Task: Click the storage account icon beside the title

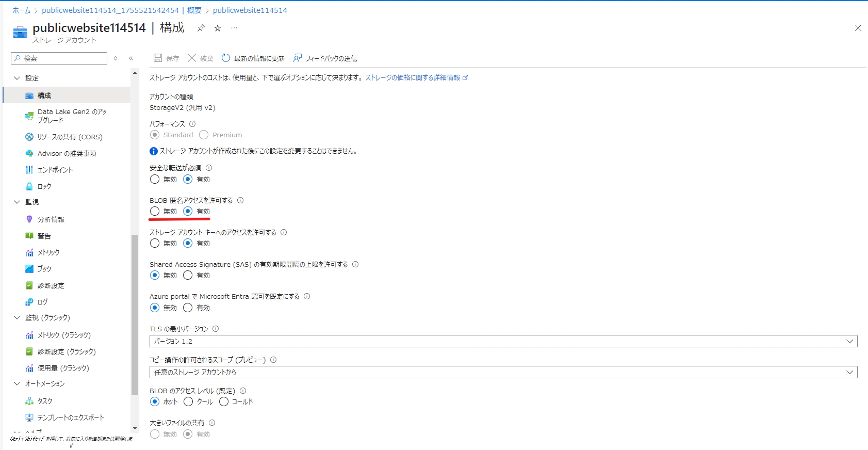Action: click(x=20, y=32)
